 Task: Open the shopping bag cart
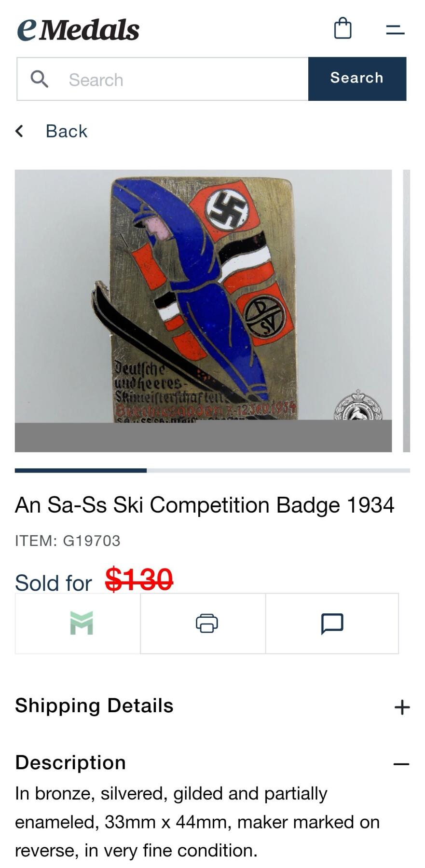point(343,28)
